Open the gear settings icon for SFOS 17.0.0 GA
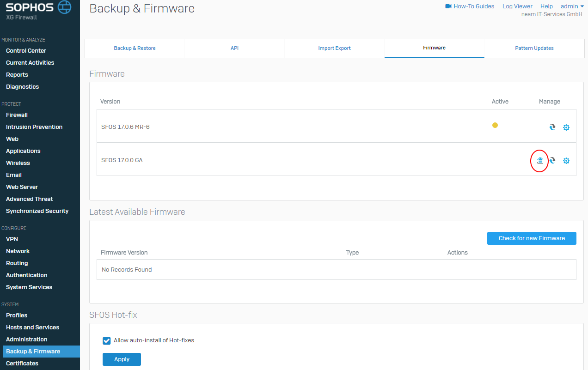The image size is (588, 370). coord(566,161)
